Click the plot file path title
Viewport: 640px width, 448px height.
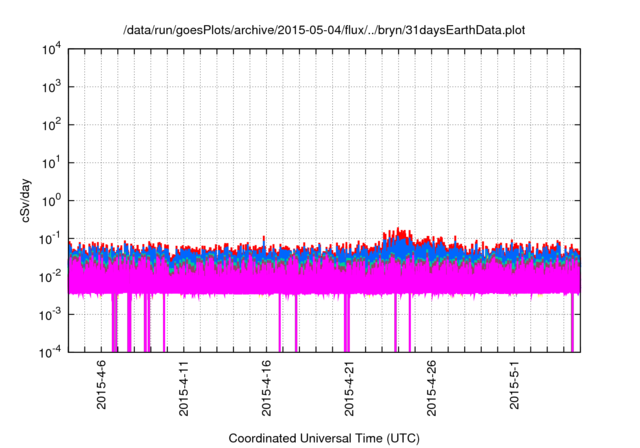(324, 30)
